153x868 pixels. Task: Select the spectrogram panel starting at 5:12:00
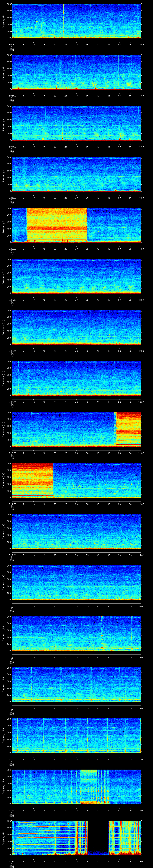coord(77,531)
